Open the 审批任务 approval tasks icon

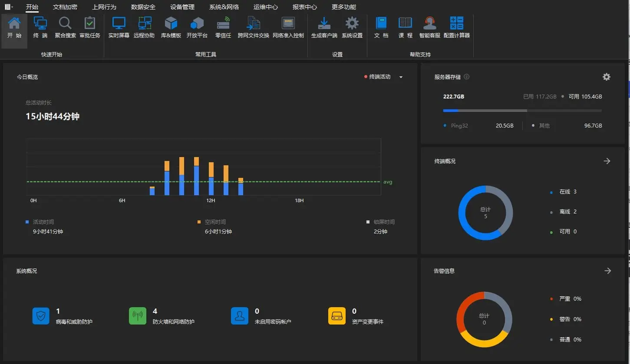click(x=90, y=27)
